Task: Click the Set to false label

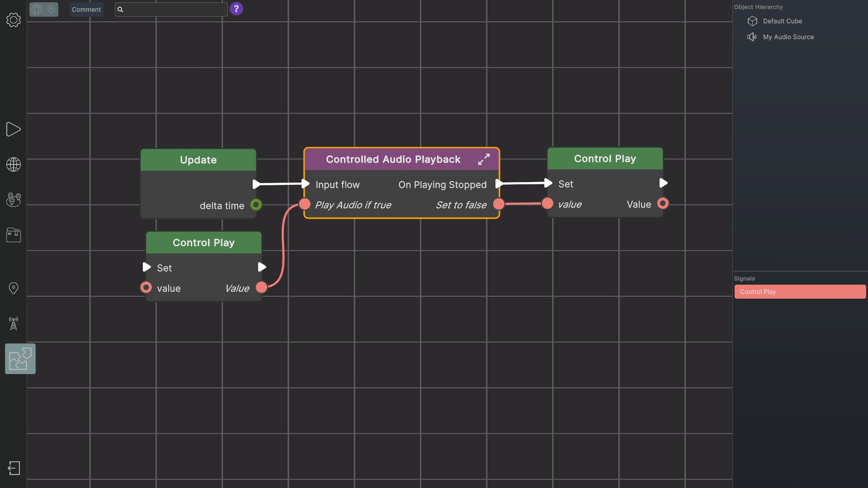Action: [x=461, y=205]
